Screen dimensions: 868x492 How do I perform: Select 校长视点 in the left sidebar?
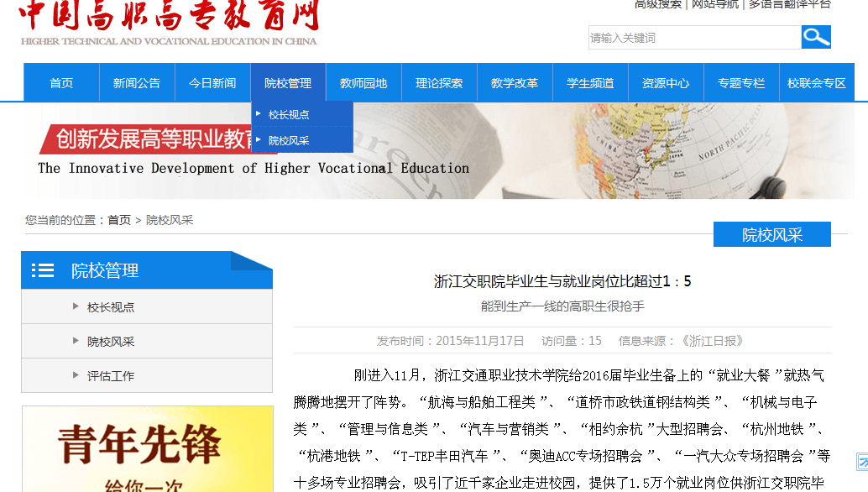click(x=111, y=307)
